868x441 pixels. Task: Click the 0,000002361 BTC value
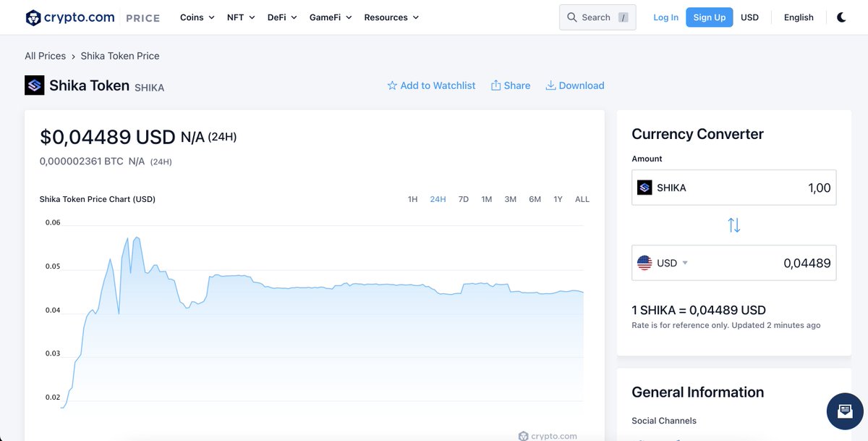point(82,161)
